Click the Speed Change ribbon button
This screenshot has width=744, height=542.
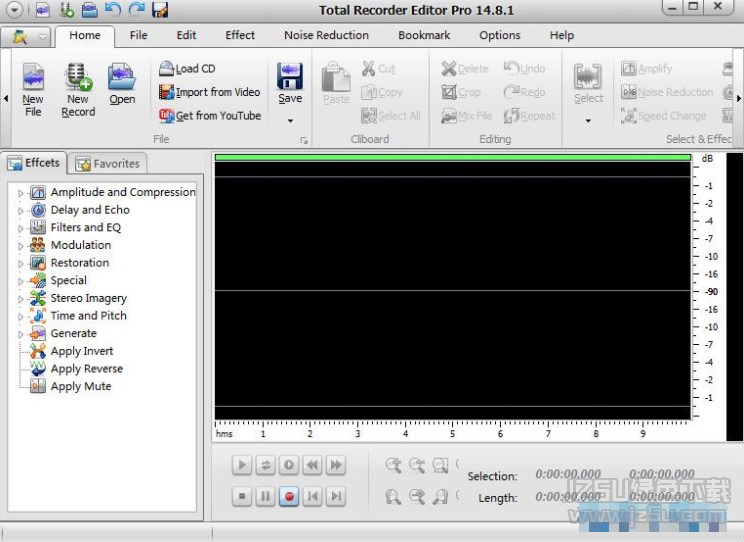(664, 115)
